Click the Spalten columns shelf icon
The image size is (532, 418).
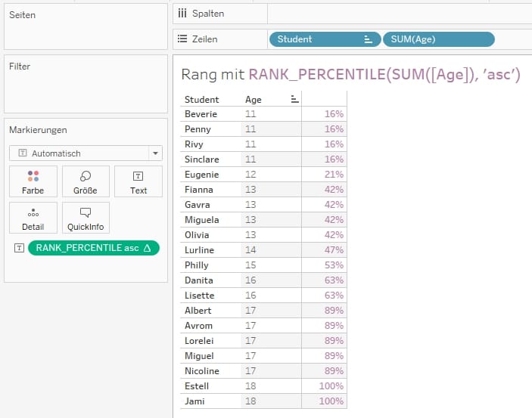point(182,14)
